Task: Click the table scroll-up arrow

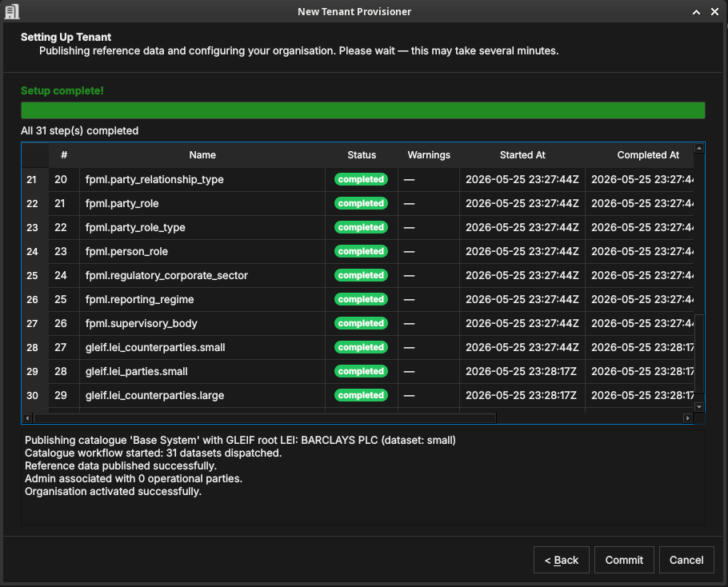Action: pyautogui.click(x=699, y=149)
